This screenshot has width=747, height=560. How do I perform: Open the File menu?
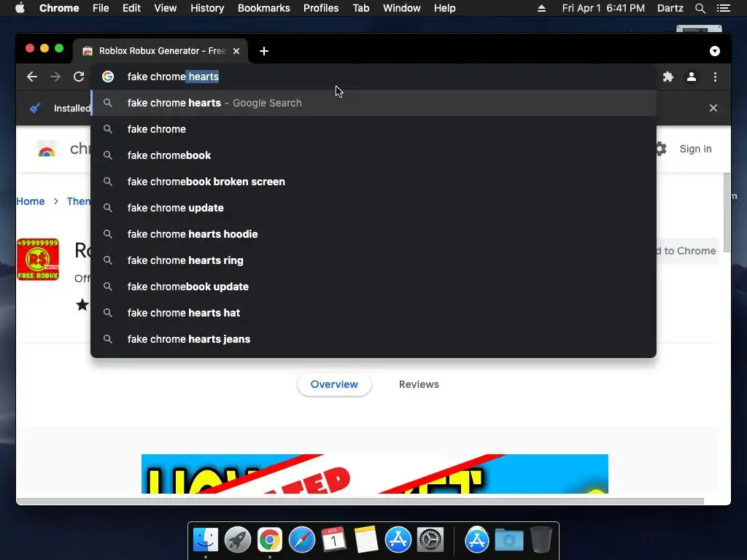click(x=101, y=8)
